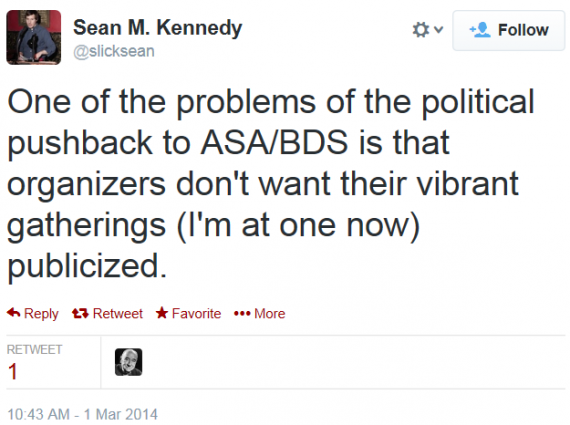Follow Sean M. Kennedy
Viewport: 570px width, 425px height.
[509, 30]
